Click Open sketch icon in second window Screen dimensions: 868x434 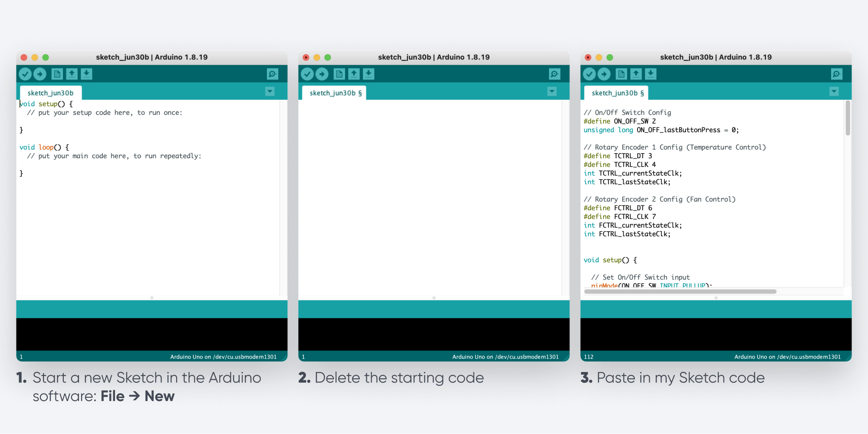pos(354,74)
